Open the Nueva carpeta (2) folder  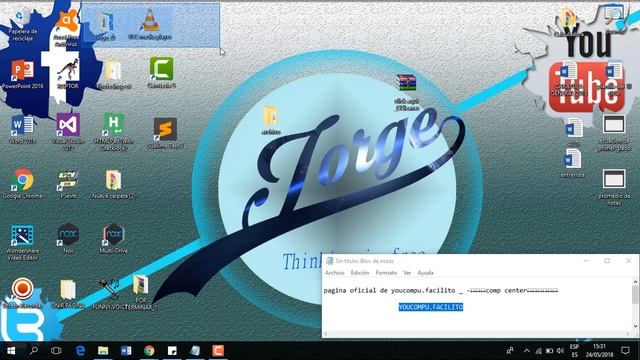click(x=113, y=184)
